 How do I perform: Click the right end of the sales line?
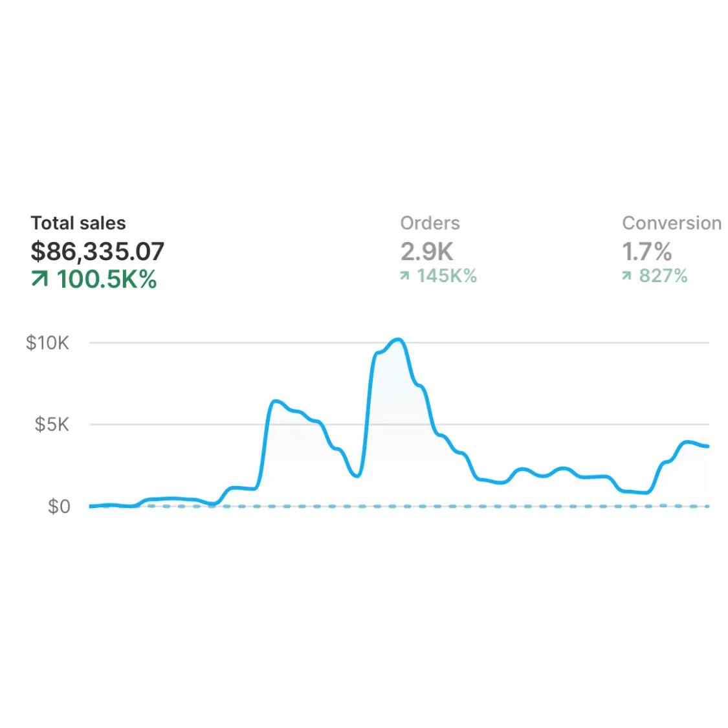pos(707,446)
